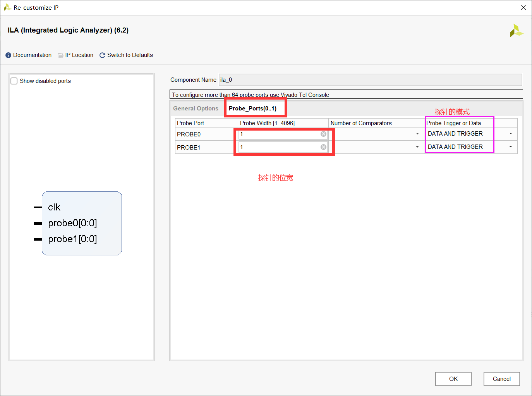Screen dimensions: 532x396
Task: Click the Switch to Defaults link
Action: 130,55
